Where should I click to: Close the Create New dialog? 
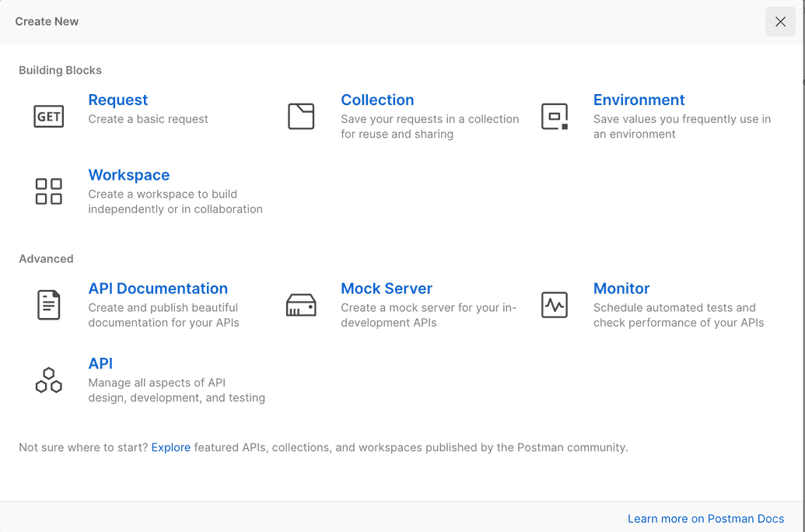(x=780, y=22)
